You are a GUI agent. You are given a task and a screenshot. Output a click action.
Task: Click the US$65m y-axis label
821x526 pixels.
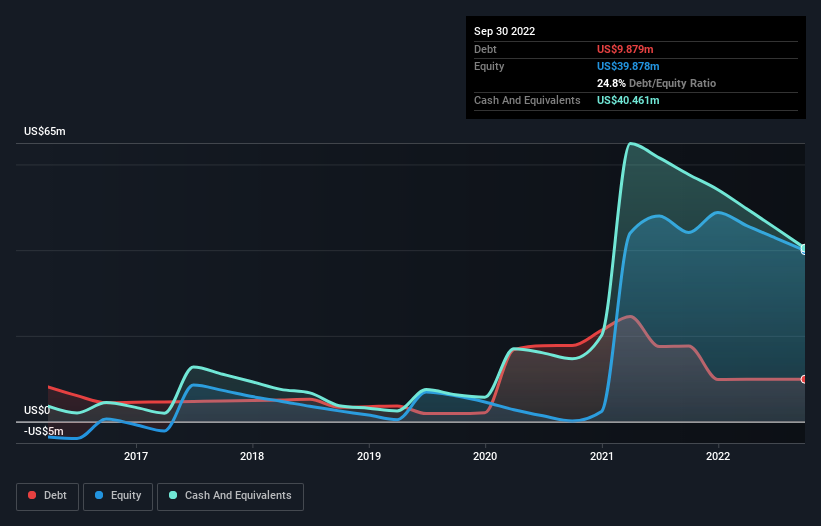pos(45,131)
